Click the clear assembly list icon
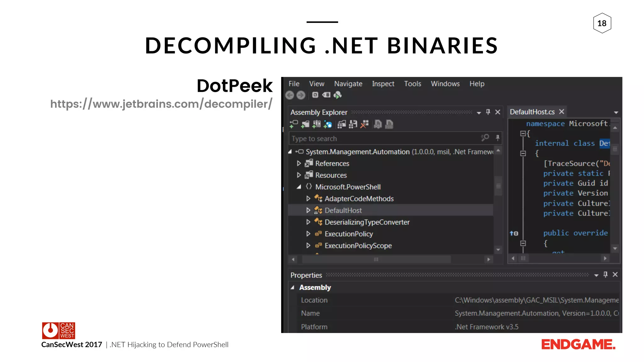This screenshot has width=644, height=362. point(364,124)
